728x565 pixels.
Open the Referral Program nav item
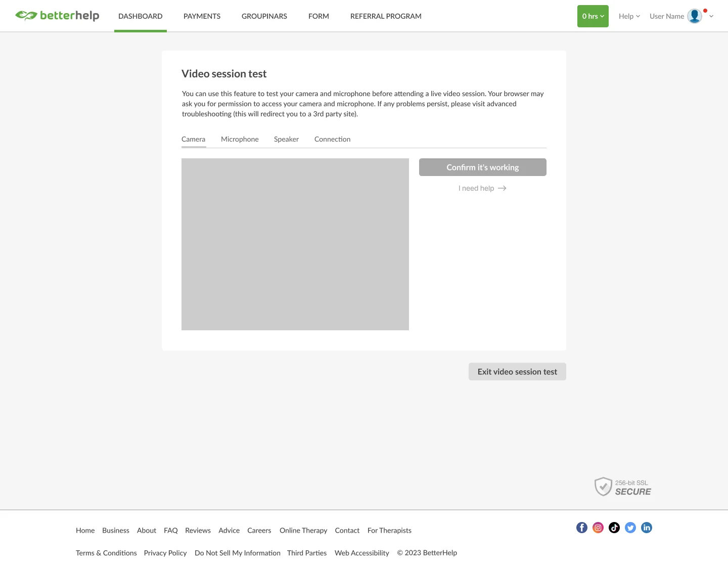386,16
